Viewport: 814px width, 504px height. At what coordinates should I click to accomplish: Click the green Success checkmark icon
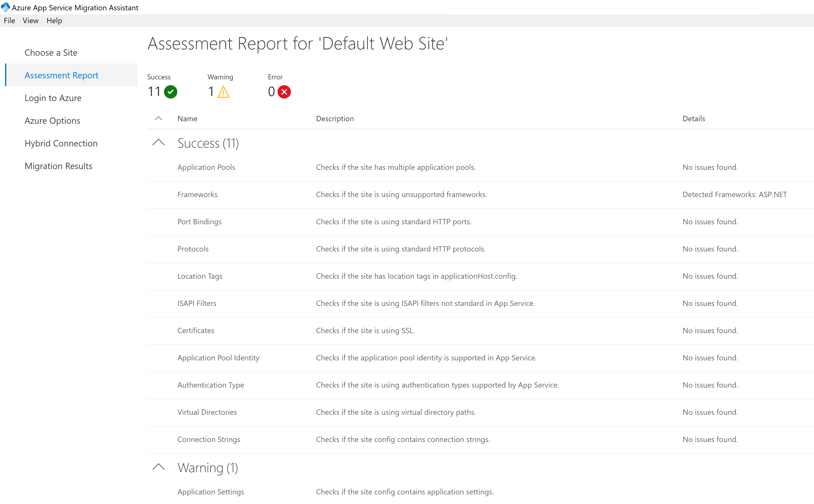tap(170, 92)
